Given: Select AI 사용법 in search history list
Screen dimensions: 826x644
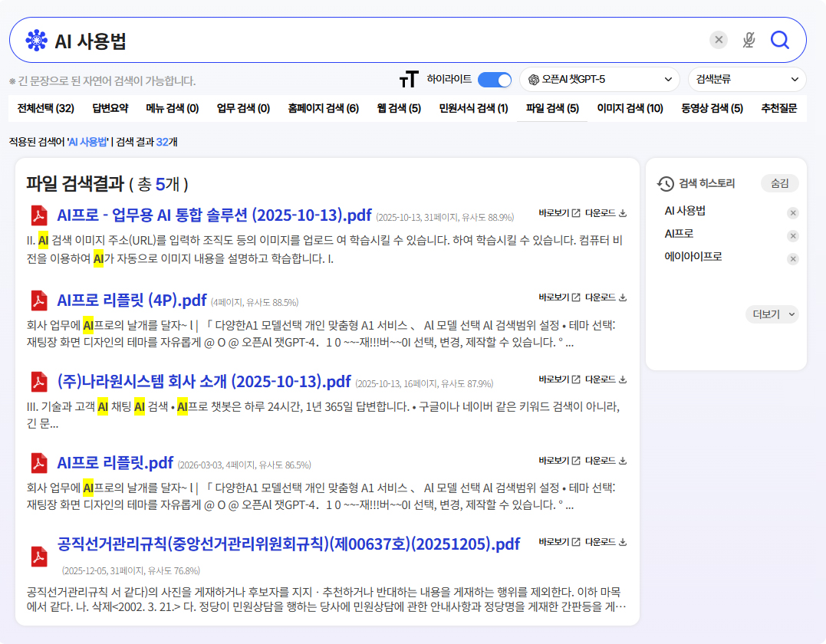Looking at the screenshot, I should [685, 211].
